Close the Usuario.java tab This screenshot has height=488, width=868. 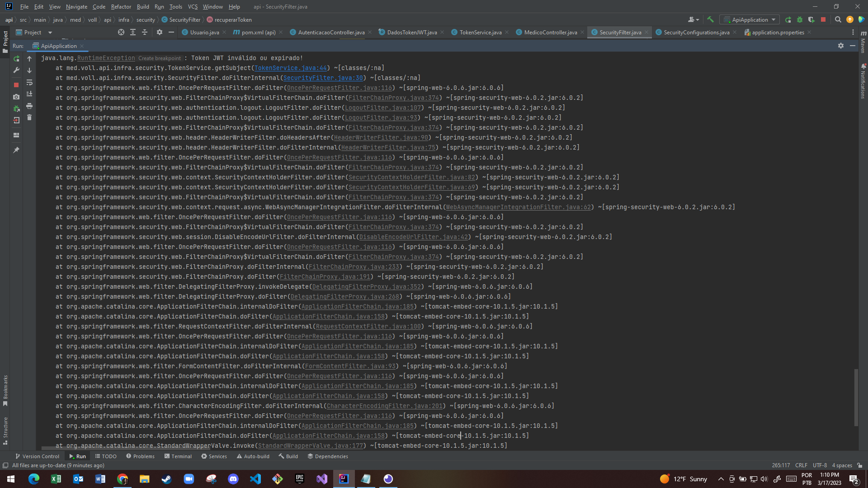(x=224, y=33)
